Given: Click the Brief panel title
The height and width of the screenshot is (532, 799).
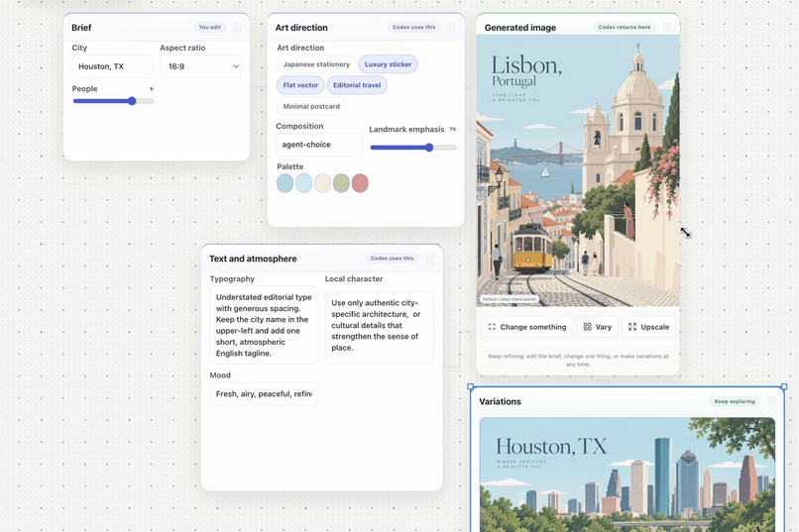Looking at the screenshot, I should click(81, 28).
